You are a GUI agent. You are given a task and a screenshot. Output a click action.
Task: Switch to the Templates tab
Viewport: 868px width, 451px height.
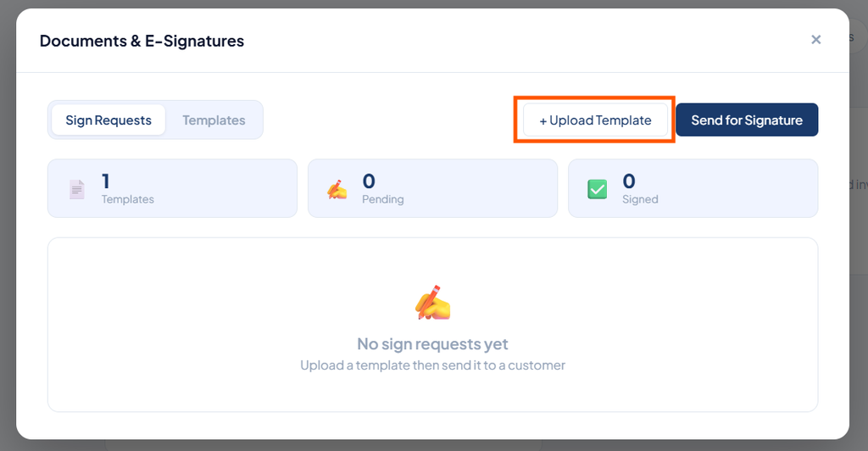coord(214,120)
